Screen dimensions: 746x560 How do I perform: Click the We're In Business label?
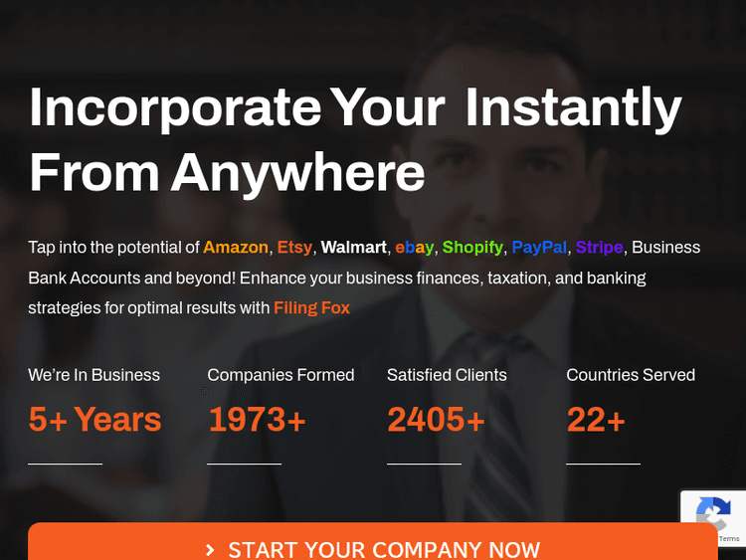(93, 375)
